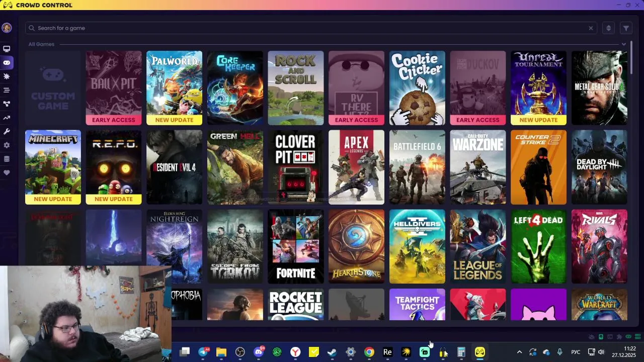
Task: Open the R.E.P.O. game tile
Action: [114, 167]
